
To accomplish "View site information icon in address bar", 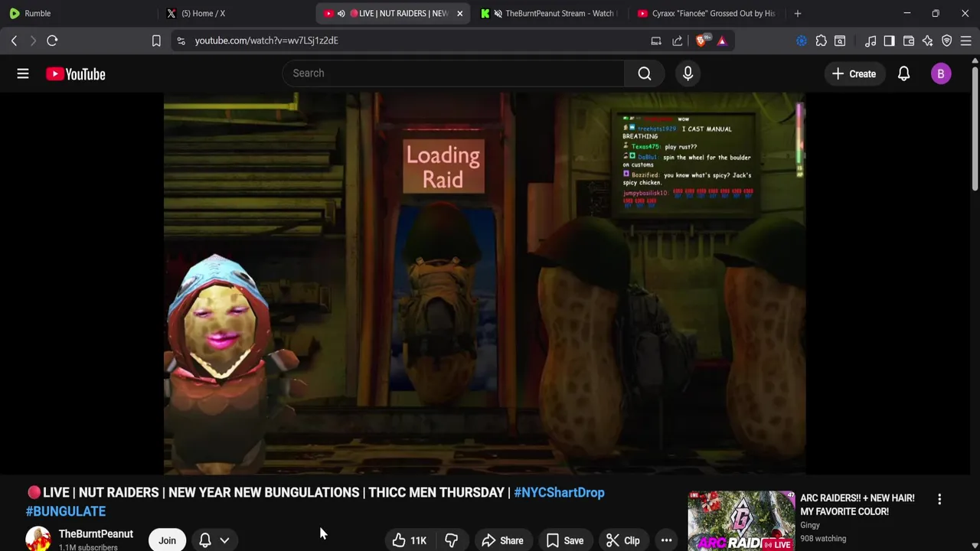I will [181, 41].
